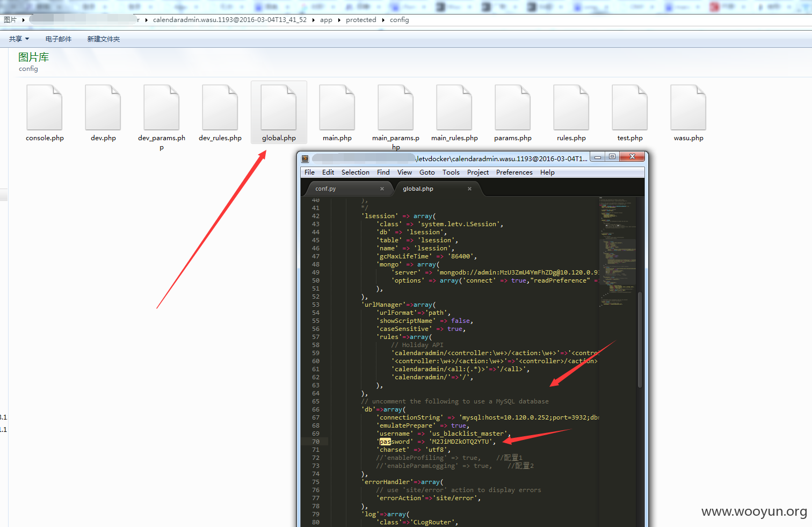Select the rules.php file icon
The height and width of the screenshot is (527, 812).
(571, 107)
